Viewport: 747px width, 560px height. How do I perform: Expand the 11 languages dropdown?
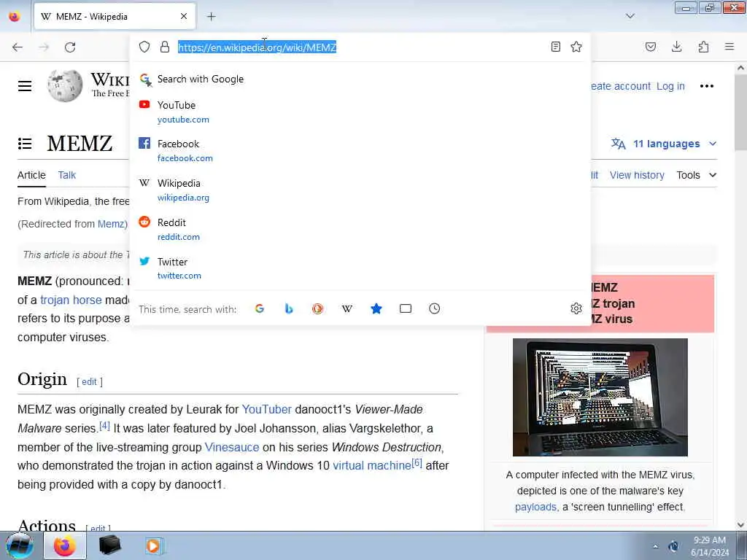click(664, 144)
